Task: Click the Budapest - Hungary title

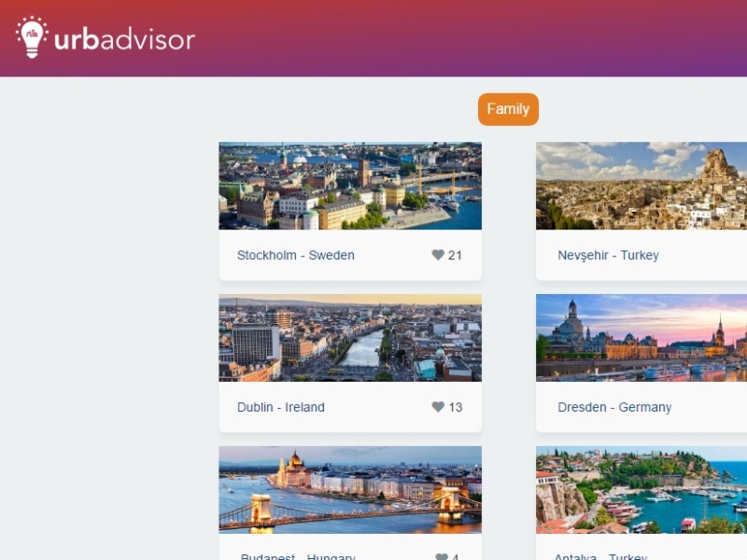Action: pyautogui.click(x=298, y=556)
